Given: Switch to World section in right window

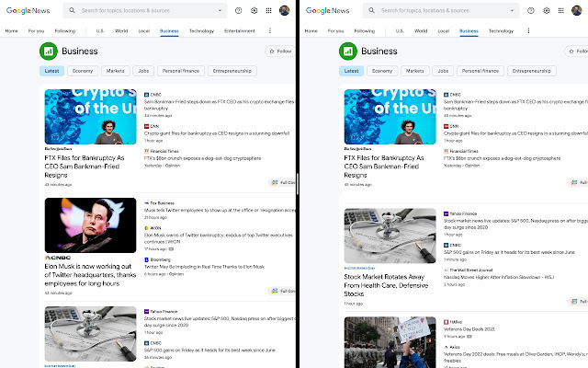Looking at the screenshot, I should 421,30.
